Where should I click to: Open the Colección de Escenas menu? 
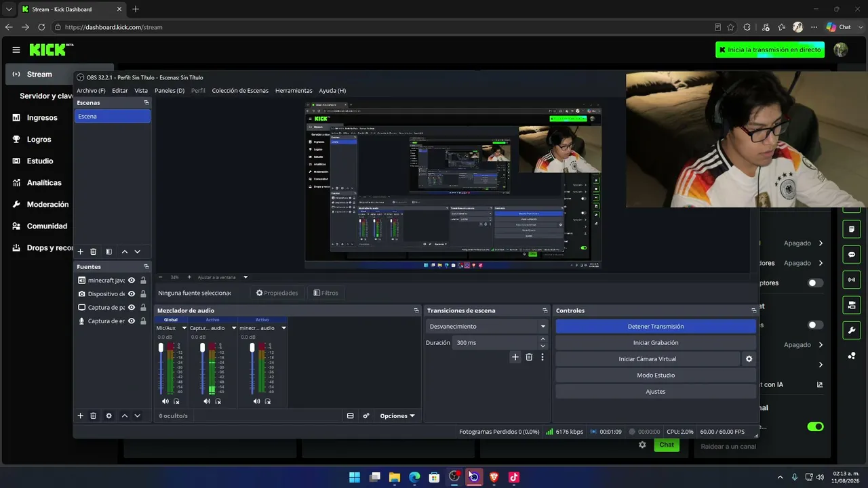pyautogui.click(x=240, y=91)
